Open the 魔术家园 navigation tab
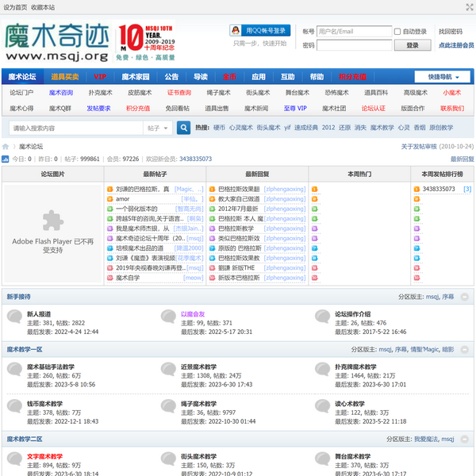Viewport: 476px width, 476px height. point(136,77)
